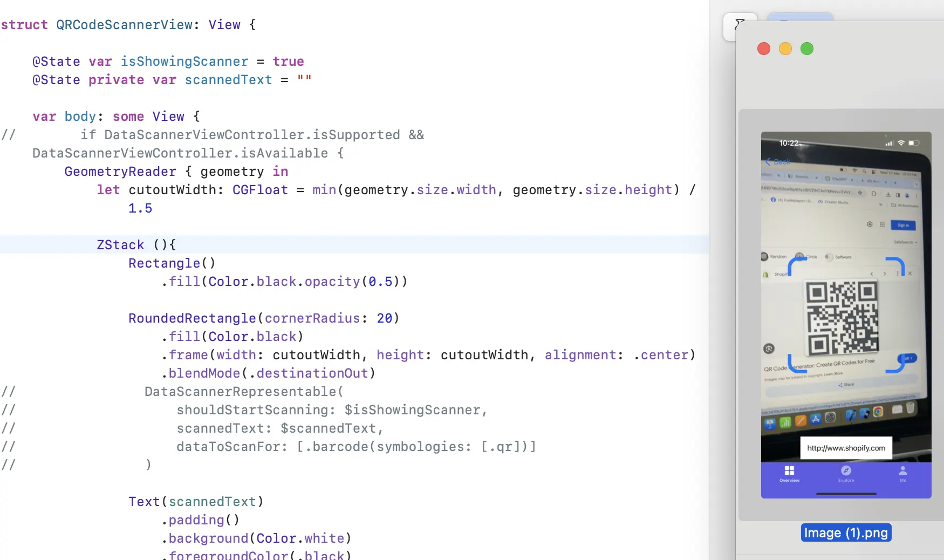Click 'QRCodeScannerView' in the struct declaration
This screenshot has height=560, width=944.
124,25
